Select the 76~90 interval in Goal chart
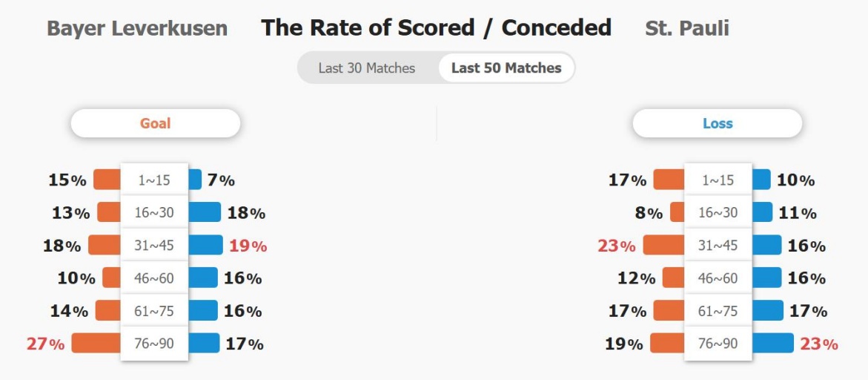 coord(154,344)
